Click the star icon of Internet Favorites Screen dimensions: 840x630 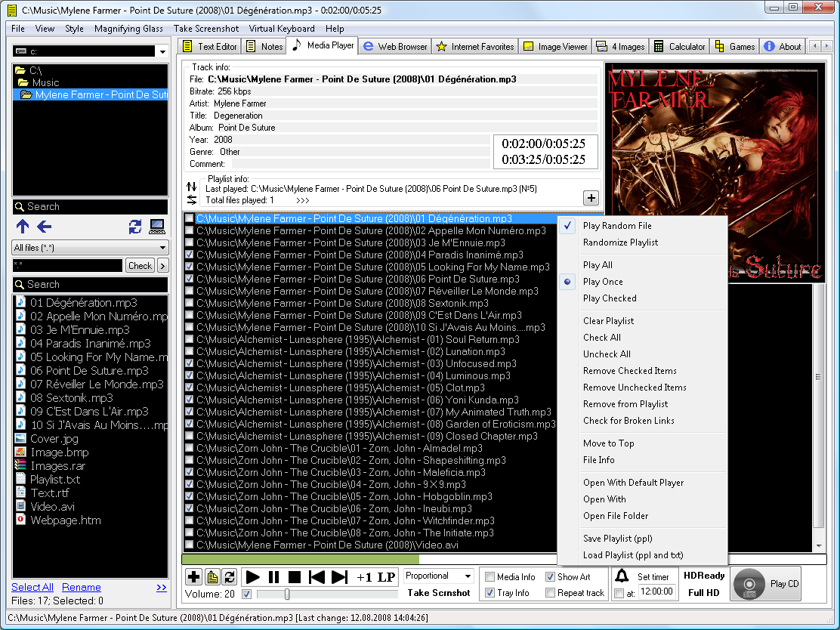point(441,47)
